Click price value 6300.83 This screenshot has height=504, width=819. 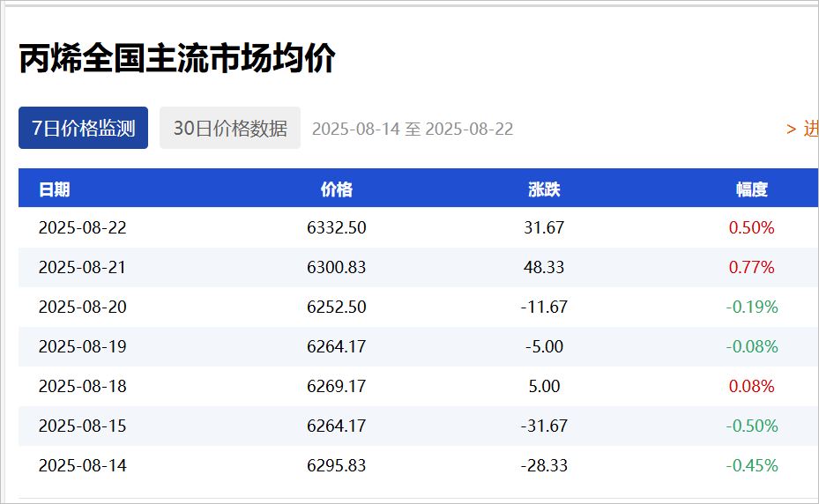337,267
